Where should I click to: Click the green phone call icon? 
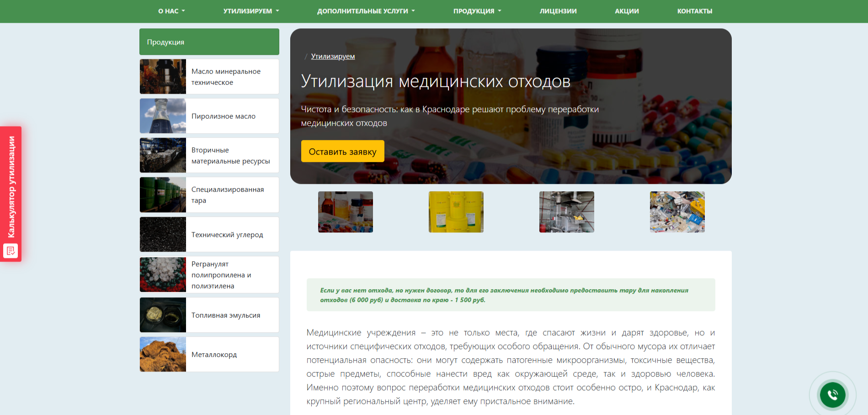[832, 394]
